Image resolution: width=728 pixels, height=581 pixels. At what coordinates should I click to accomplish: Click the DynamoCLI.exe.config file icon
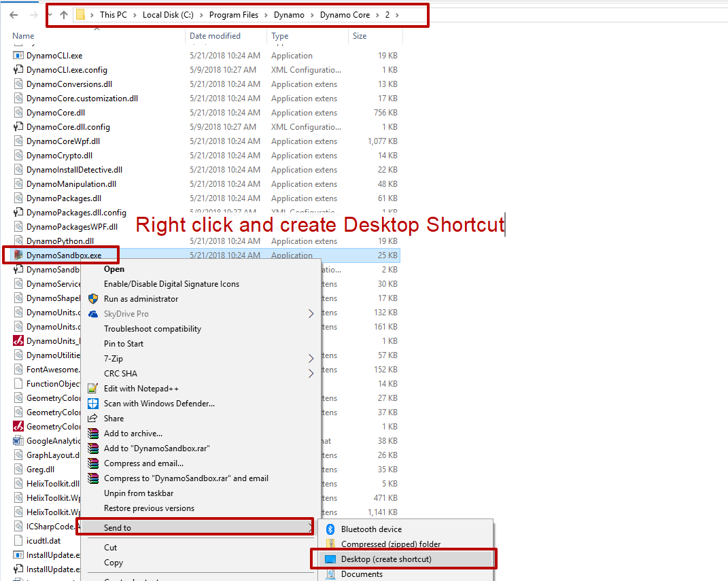click(18, 69)
